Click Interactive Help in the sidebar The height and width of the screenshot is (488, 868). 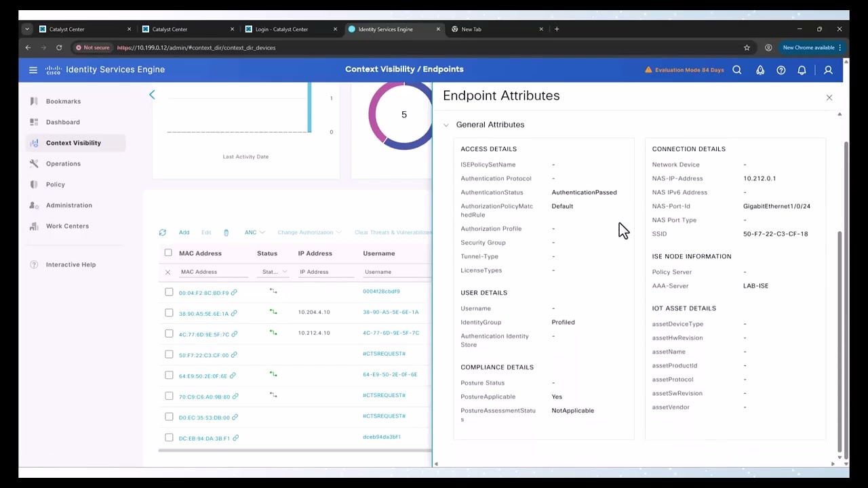[71, 264]
